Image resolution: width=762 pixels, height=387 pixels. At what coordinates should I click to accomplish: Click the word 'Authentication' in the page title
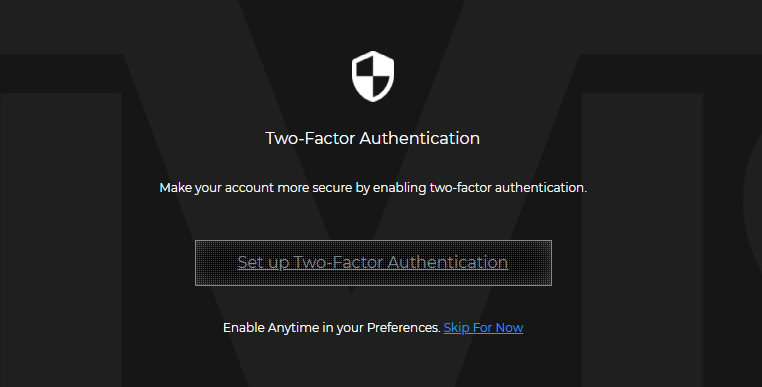coord(419,138)
